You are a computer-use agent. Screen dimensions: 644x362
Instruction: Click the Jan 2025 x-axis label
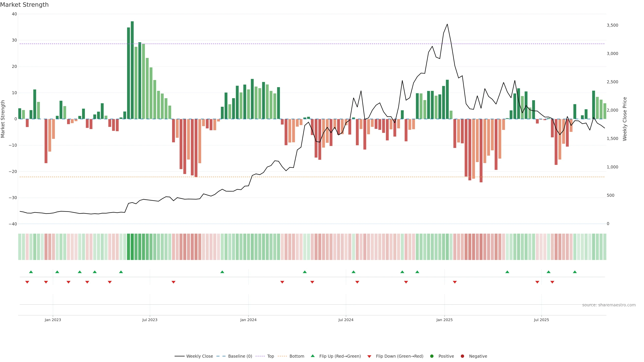pyautogui.click(x=444, y=320)
